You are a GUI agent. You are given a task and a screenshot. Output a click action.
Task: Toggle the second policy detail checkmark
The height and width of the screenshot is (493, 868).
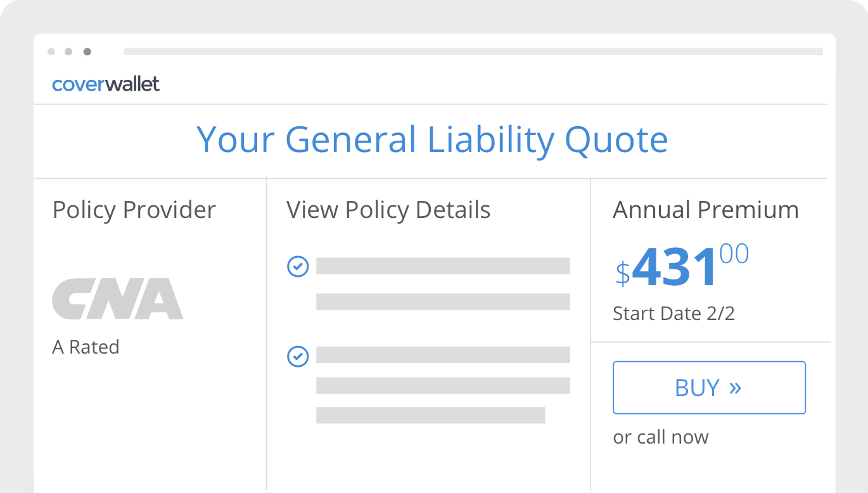298,356
